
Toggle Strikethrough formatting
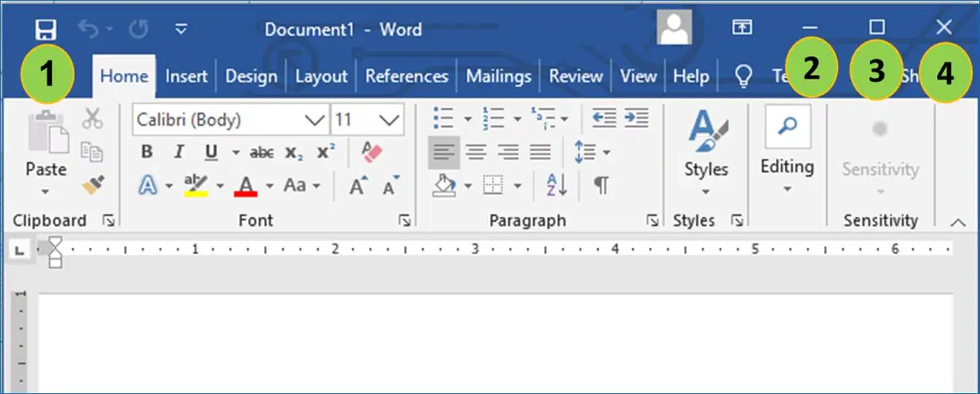pos(262,152)
